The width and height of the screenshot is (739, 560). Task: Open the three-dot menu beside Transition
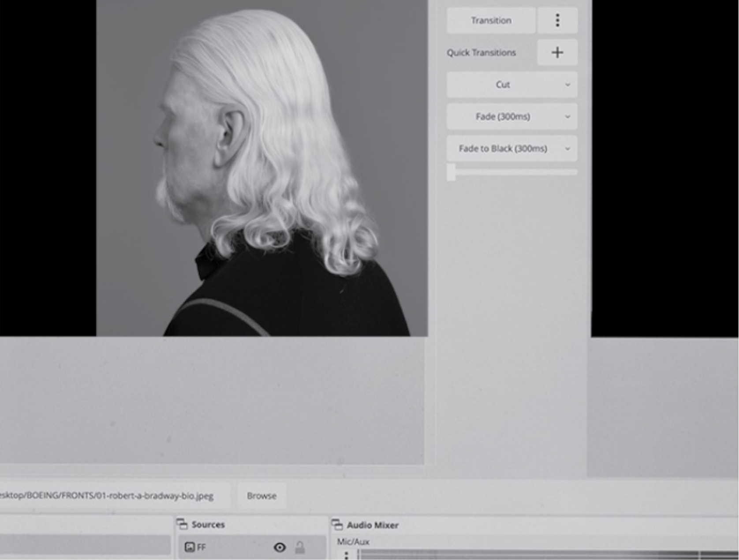point(557,20)
